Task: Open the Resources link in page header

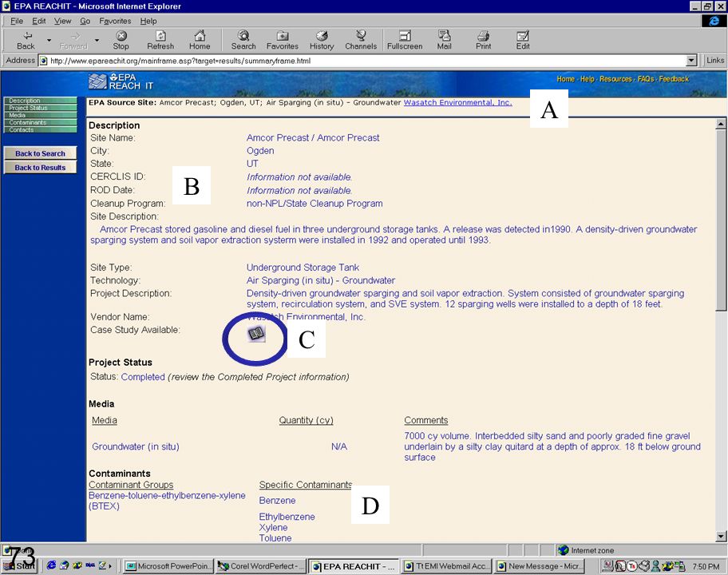Action: click(615, 79)
